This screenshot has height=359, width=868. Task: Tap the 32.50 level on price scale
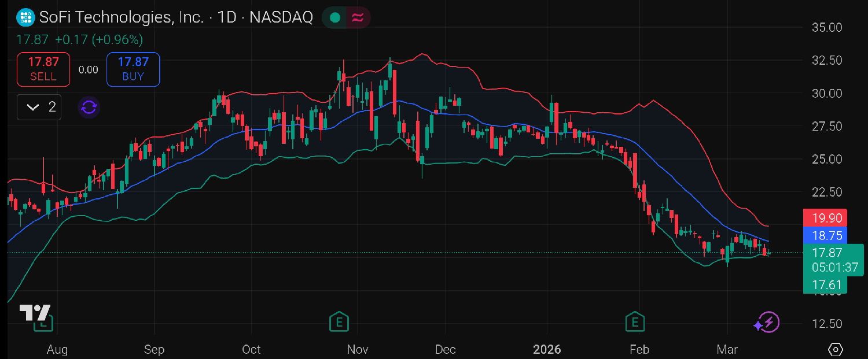click(x=827, y=61)
